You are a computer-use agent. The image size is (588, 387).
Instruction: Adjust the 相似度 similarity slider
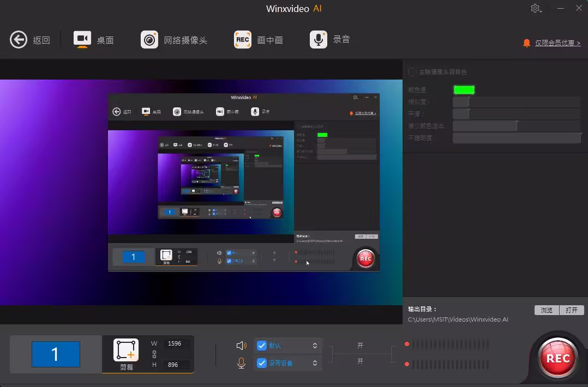517,102
